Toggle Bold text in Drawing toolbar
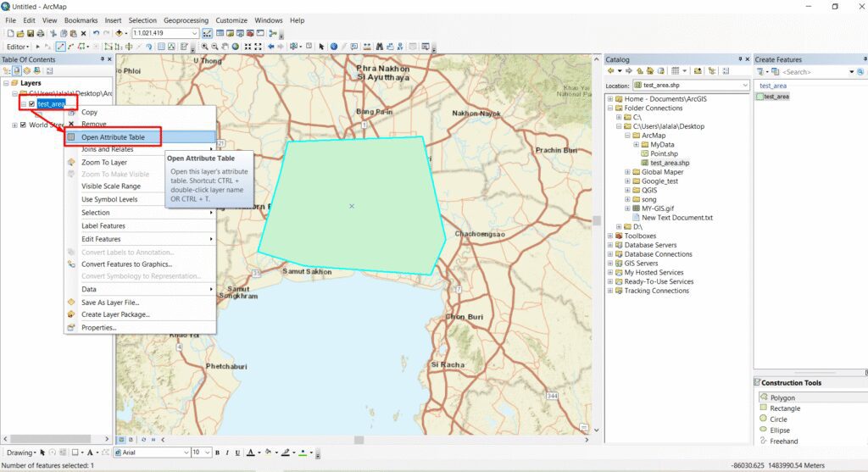Image resolution: width=868 pixels, height=472 pixels. click(x=217, y=453)
